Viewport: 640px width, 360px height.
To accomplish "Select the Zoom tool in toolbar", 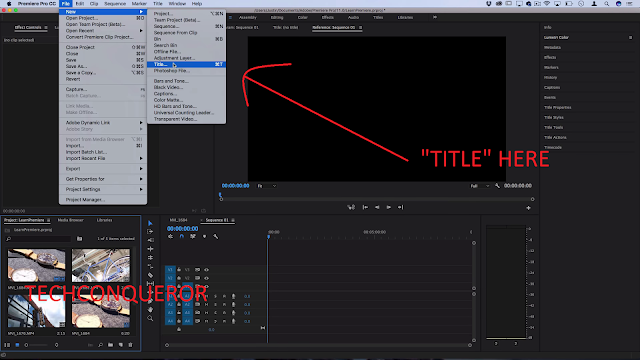I will pyautogui.click(x=150, y=318).
